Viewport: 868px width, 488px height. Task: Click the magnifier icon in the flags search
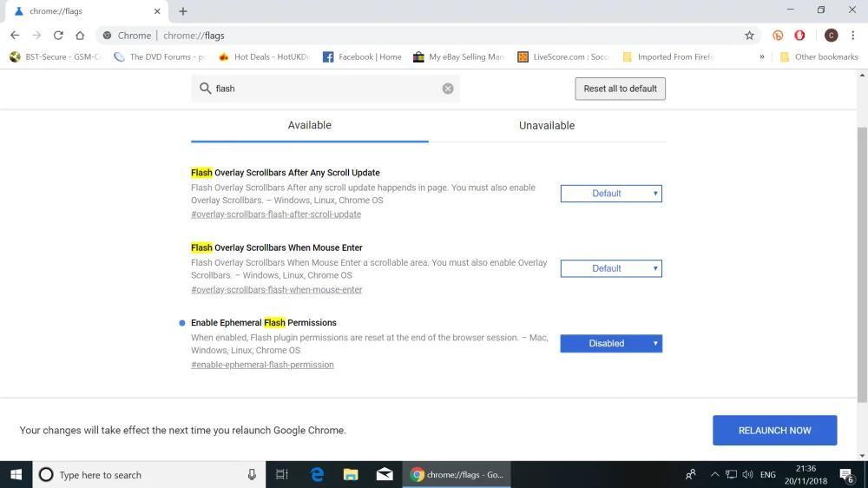click(x=206, y=89)
